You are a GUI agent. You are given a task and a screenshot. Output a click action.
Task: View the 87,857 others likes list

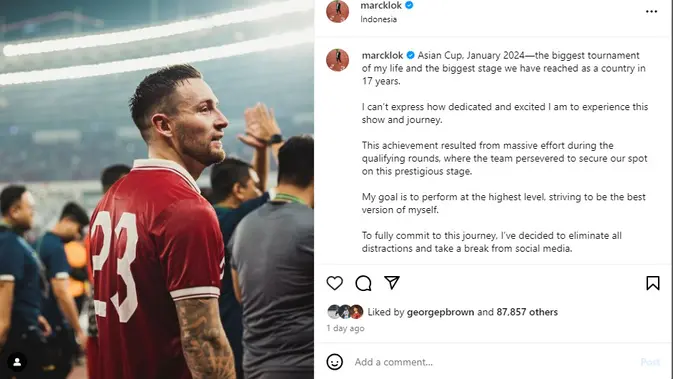coord(527,312)
